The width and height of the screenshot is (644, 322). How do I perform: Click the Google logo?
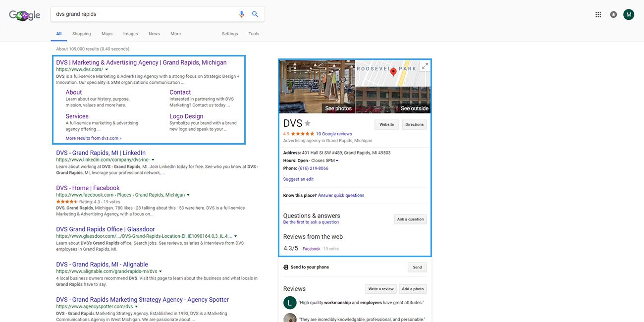(24, 15)
